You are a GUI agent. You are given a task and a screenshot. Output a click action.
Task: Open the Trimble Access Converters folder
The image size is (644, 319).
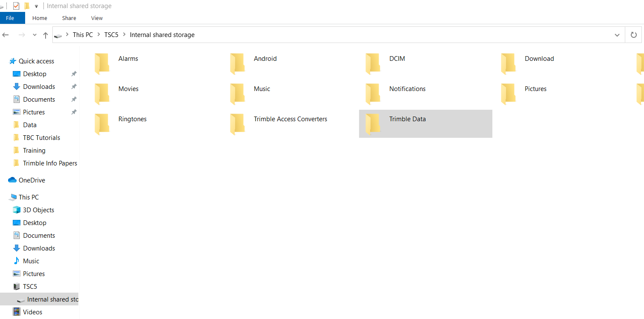pos(290,120)
